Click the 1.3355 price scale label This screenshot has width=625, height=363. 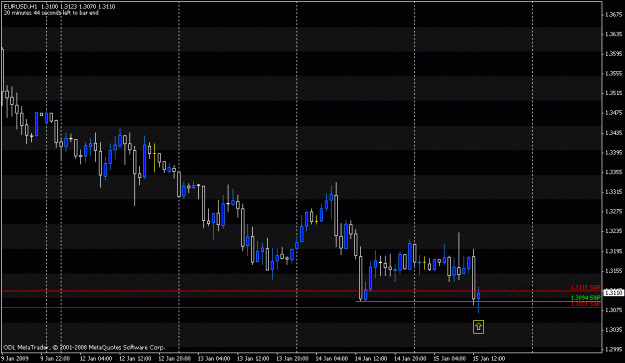click(613, 172)
